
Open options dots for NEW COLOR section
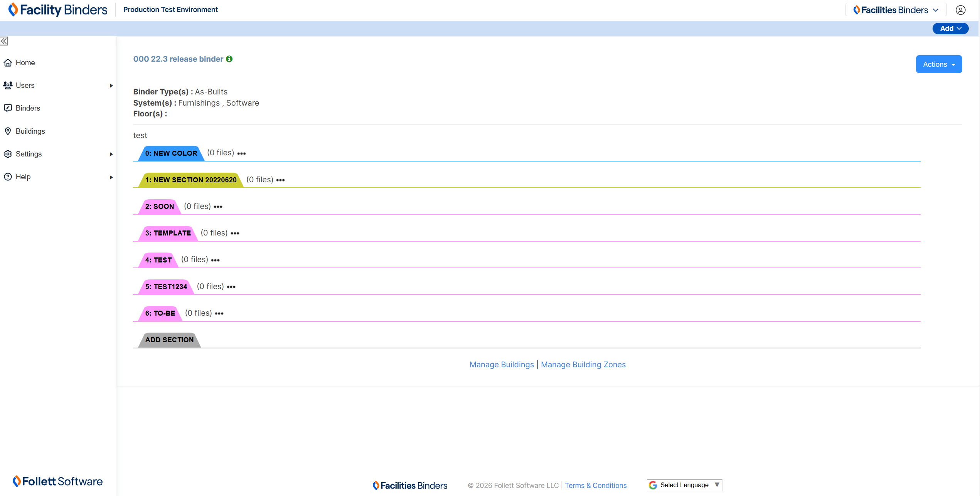[x=241, y=153]
